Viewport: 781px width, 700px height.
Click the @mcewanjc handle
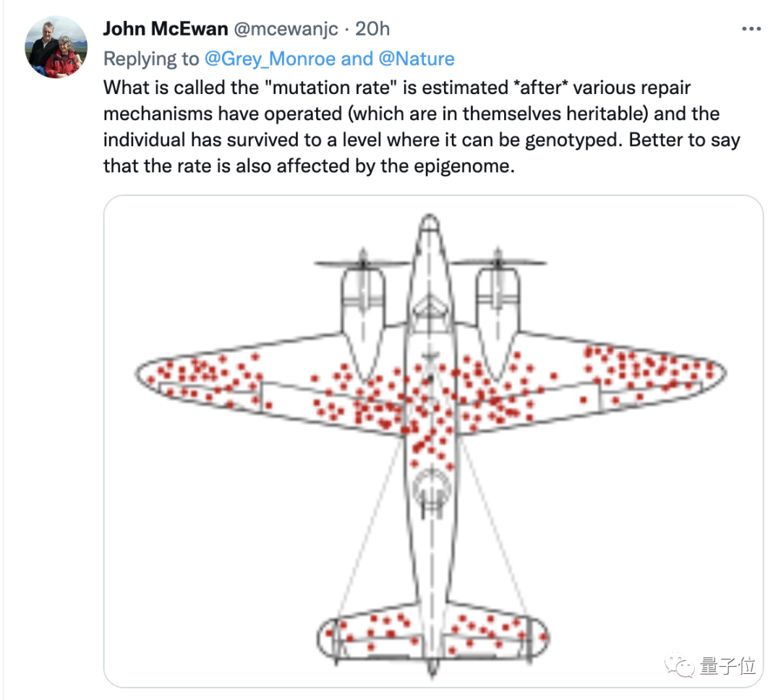tap(285, 29)
